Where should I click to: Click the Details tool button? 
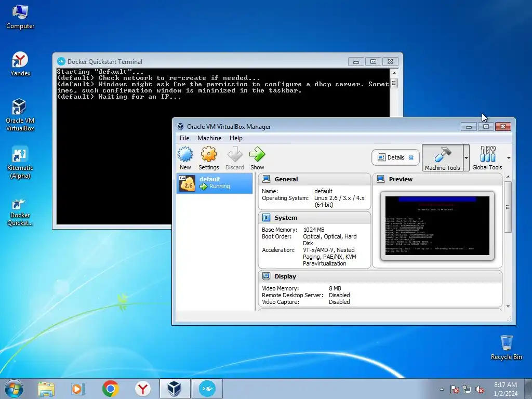[x=395, y=157]
